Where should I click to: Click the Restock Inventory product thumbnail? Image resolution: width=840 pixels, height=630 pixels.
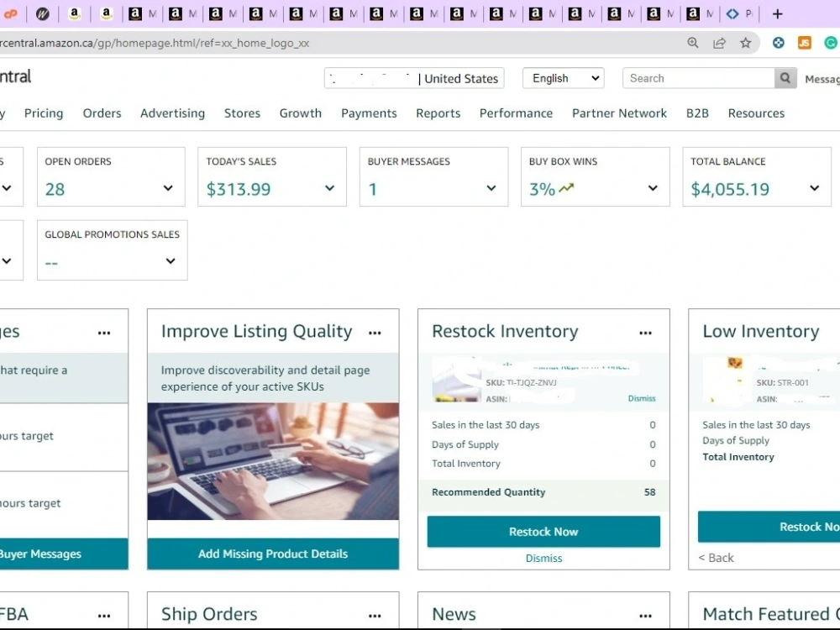[x=456, y=380]
